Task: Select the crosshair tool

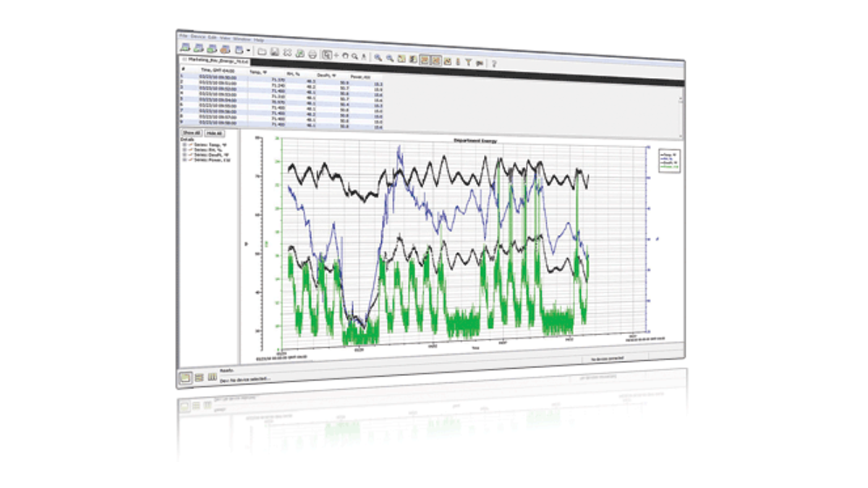Action: [x=336, y=56]
